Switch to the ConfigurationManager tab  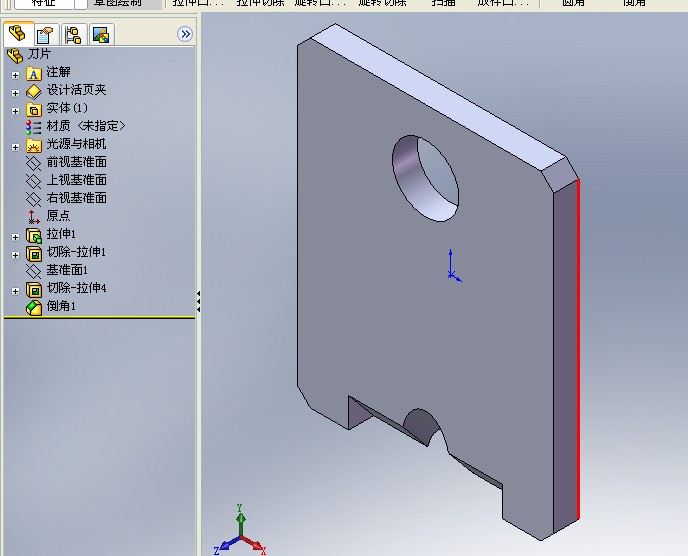point(73,35)
